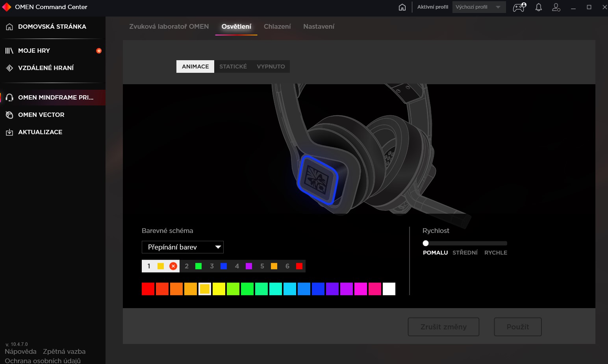Expand the Přepínání barev color scheme dropdown
Image resolution: width=608 pixels, height=364 pixels.
pos(183,247)
